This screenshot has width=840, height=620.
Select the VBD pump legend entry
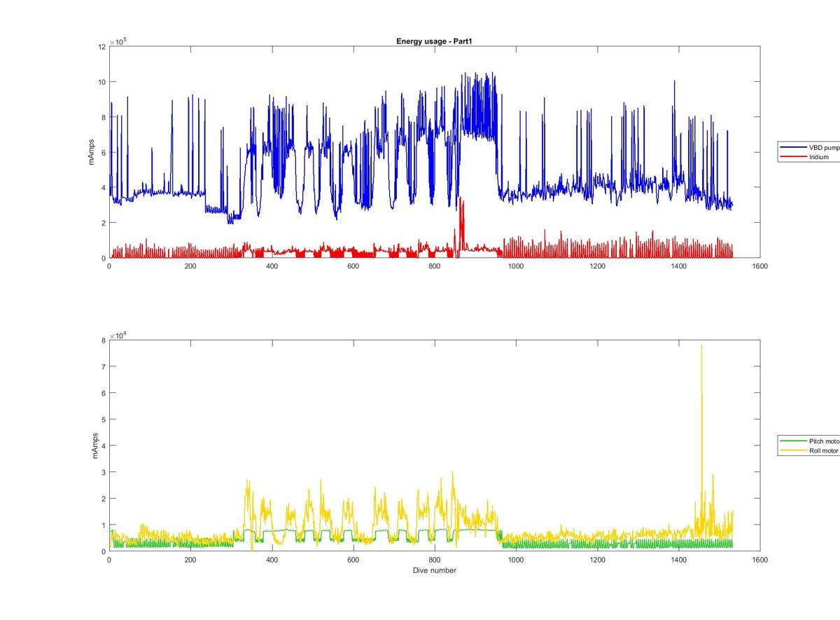(810, 148)
